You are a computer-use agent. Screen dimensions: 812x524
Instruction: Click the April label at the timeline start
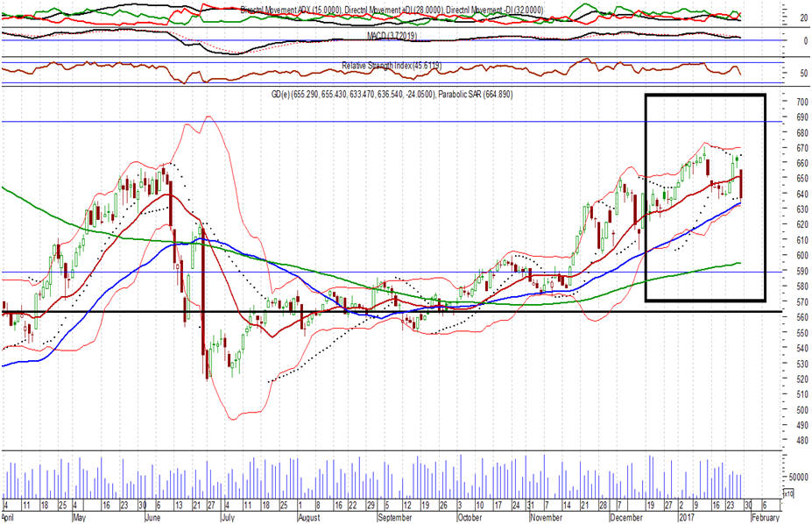coord(8,518)
